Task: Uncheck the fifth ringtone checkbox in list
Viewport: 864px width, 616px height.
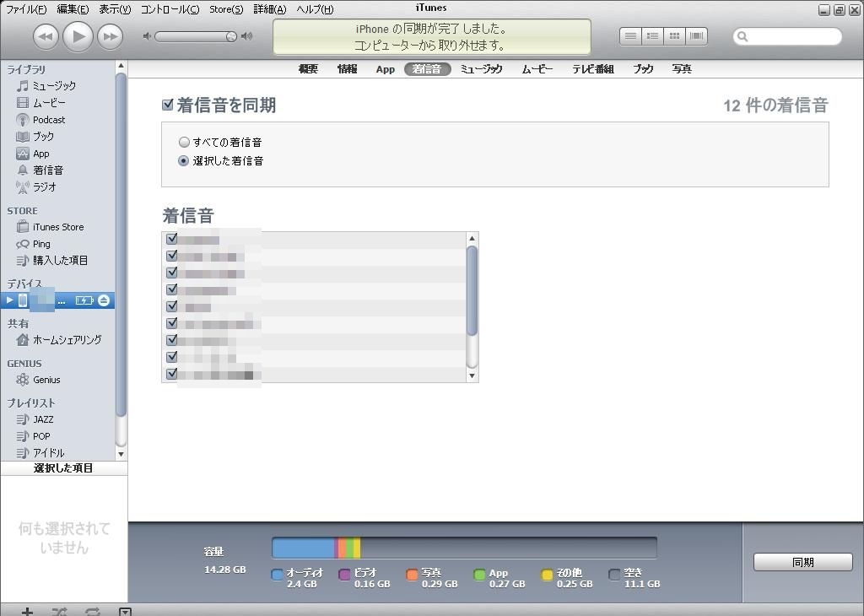Action: coord(172,305)
